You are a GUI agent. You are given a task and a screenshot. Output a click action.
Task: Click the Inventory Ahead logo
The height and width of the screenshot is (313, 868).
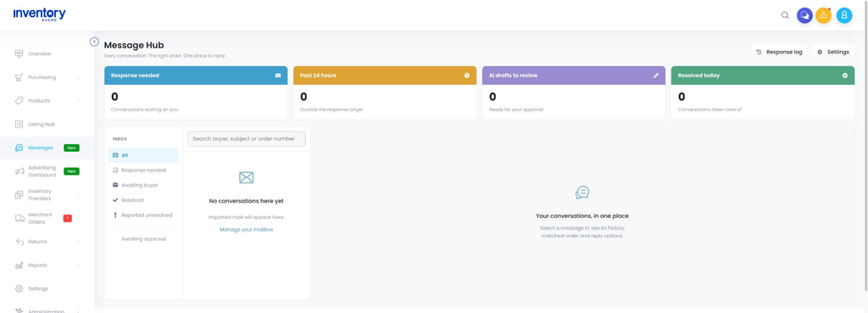point(39,15)
